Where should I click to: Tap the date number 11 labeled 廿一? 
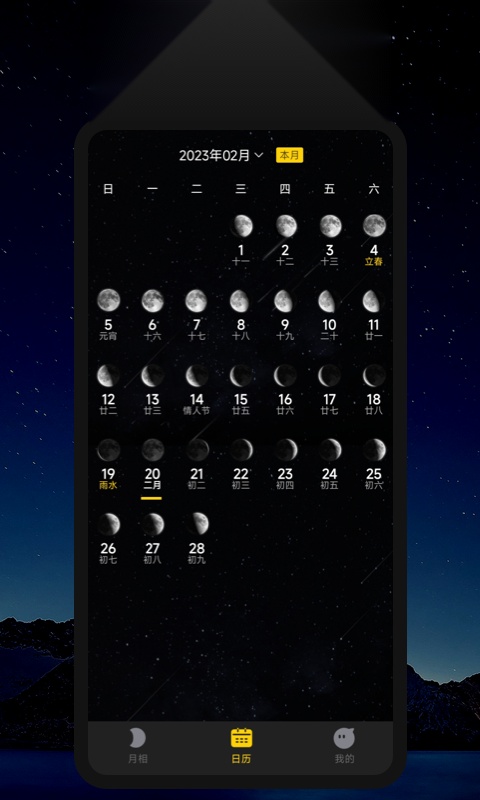tap(374, 324)
